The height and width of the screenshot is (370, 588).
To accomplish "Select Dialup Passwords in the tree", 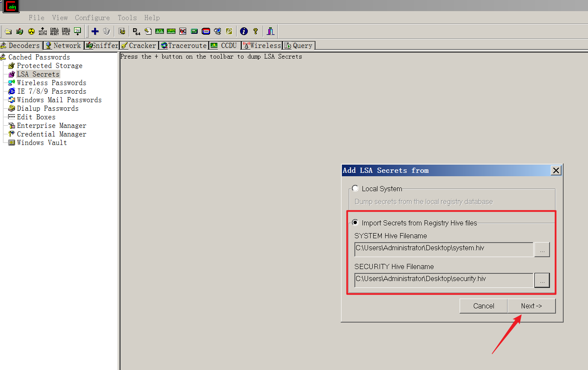I will [48, 108].
